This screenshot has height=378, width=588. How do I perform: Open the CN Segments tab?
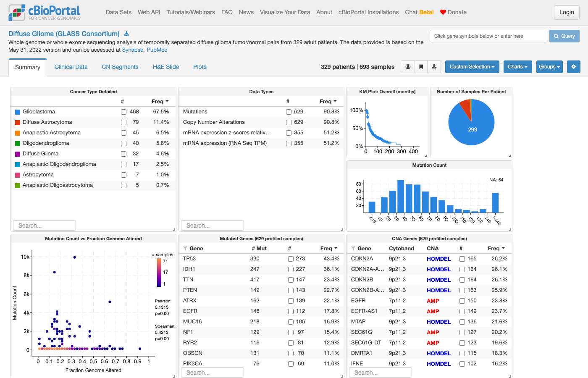pyautogui.click(x=120, y=67)
